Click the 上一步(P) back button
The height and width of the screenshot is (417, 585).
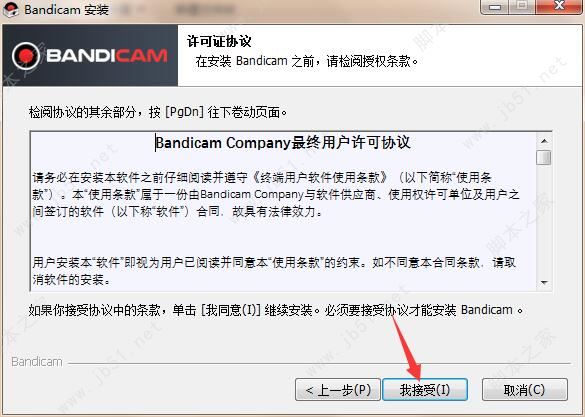(338, 390)
